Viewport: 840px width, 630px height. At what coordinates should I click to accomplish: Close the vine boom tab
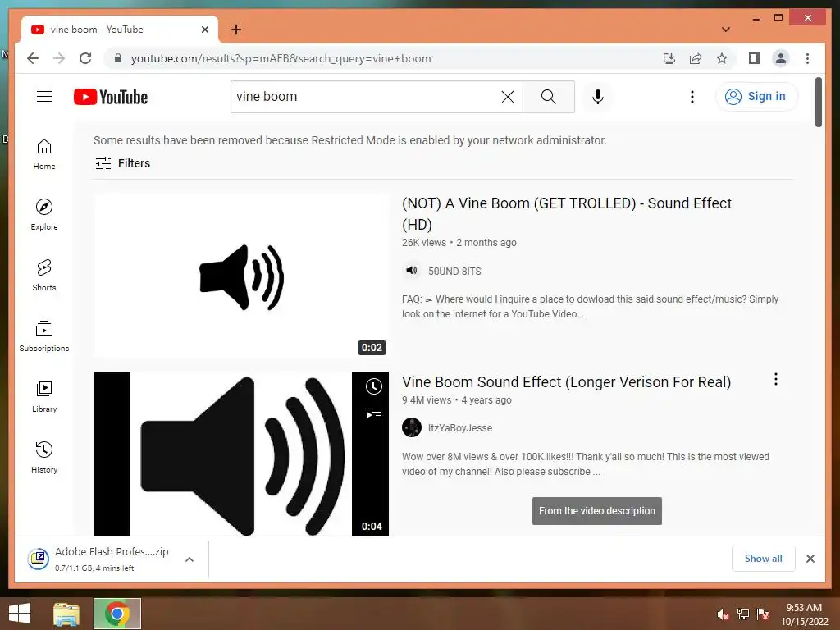pos(204,30)
